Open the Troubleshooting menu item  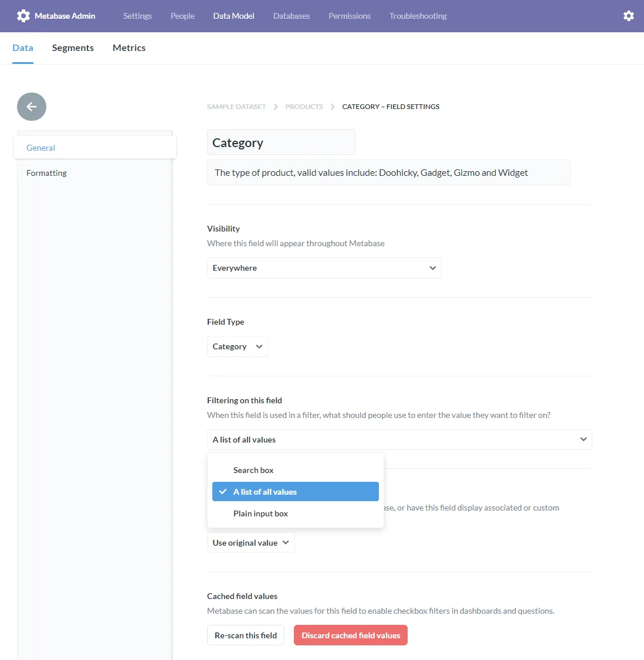(x=418, y=16)
